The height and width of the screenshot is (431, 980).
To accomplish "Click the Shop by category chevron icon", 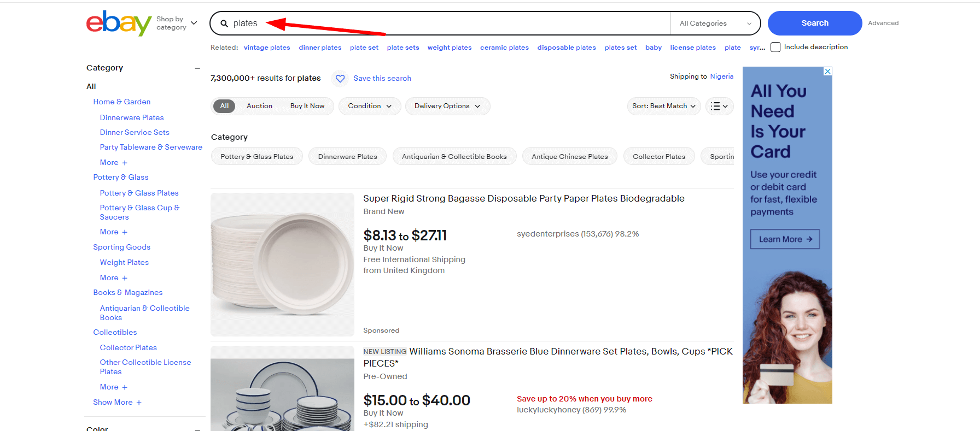I will pyautogui.click(x=194, y=22).
